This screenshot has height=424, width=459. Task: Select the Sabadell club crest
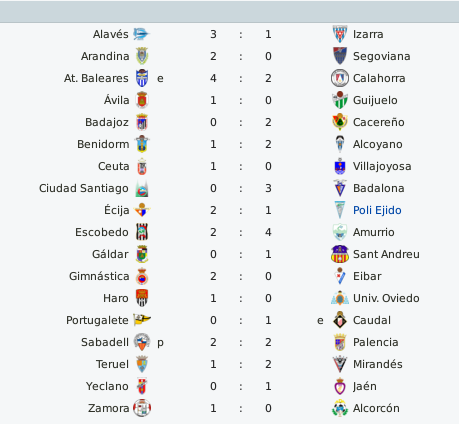[142, 342]
